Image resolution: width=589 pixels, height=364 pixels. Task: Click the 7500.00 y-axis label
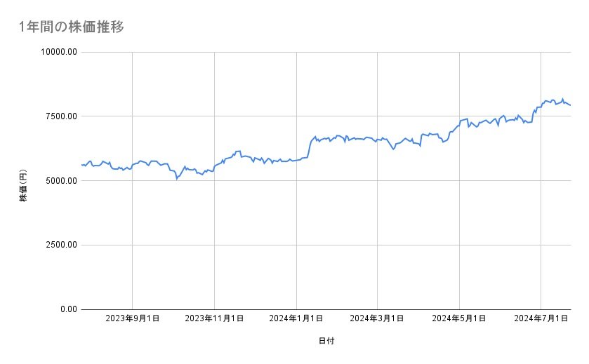[59, 116]
